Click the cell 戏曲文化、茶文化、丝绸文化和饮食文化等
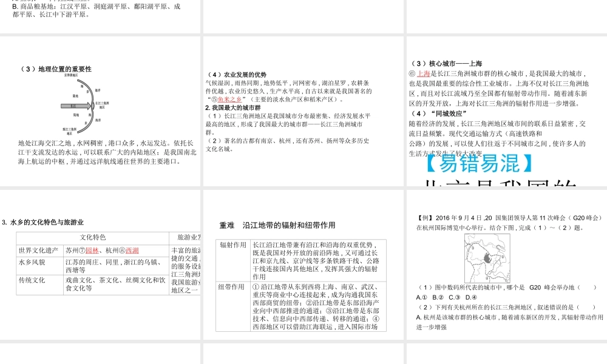The height and width of the screenshot is (364, 607). click(x=116, y=284)
